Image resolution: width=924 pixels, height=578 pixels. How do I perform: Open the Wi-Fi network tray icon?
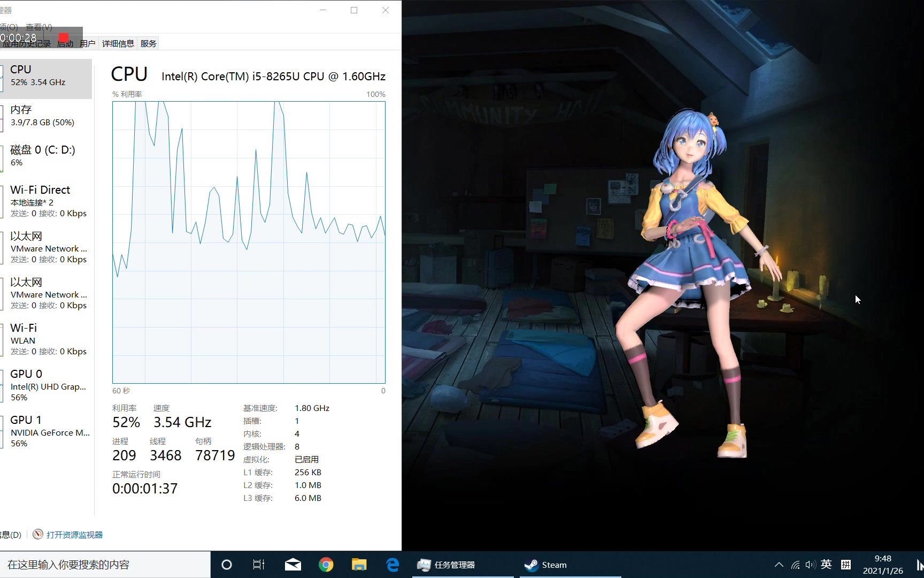click(796, 565)
